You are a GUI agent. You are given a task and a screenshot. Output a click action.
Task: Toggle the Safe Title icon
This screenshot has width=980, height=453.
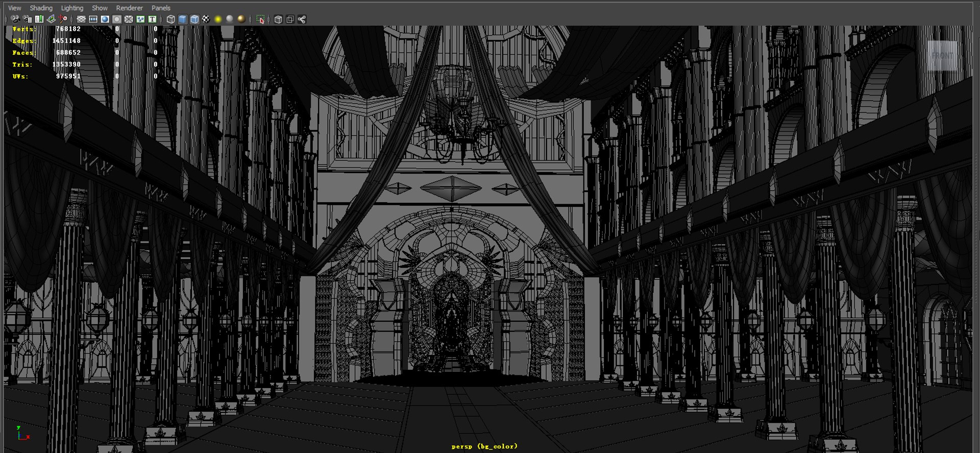(x=152, y=19)
